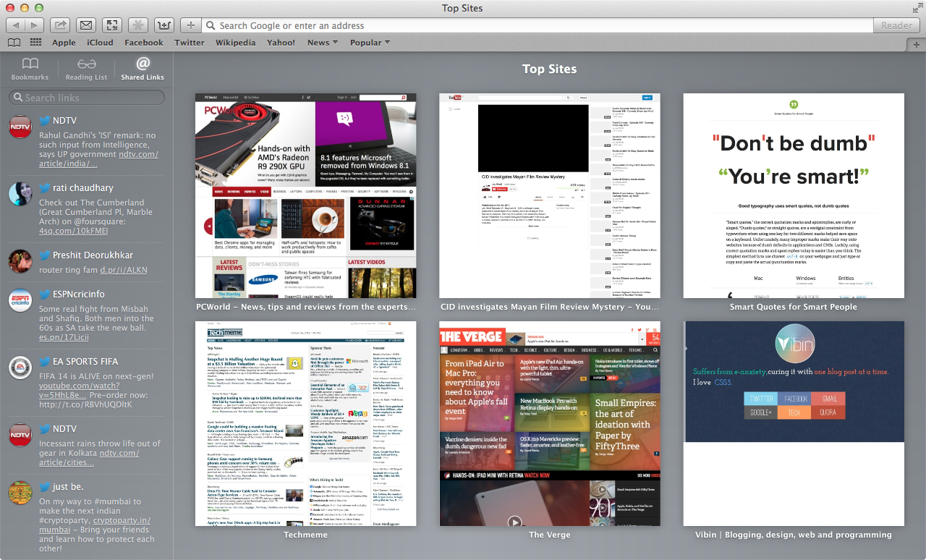926x560 pixels.
Task: Open the es.pn/17Licij link
Action: click(64, 336)
